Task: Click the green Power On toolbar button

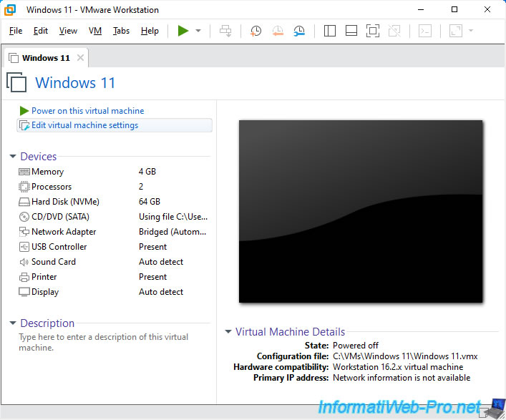Action: coord(183,31)
